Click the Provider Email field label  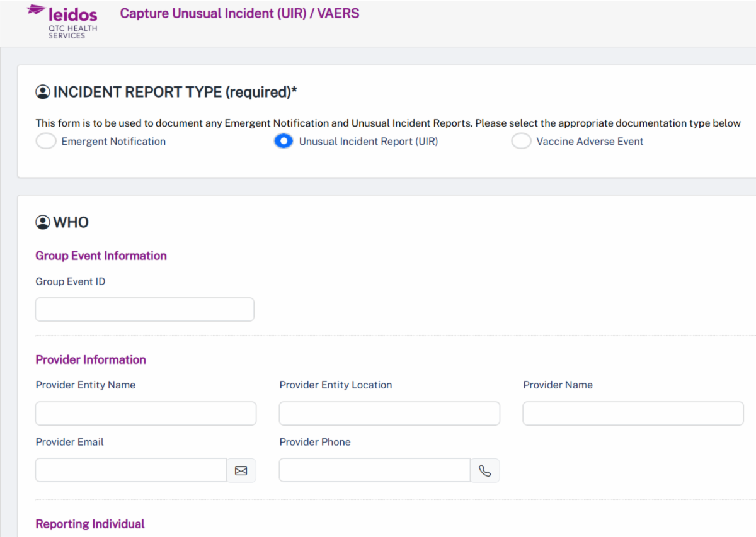(69, 442)
